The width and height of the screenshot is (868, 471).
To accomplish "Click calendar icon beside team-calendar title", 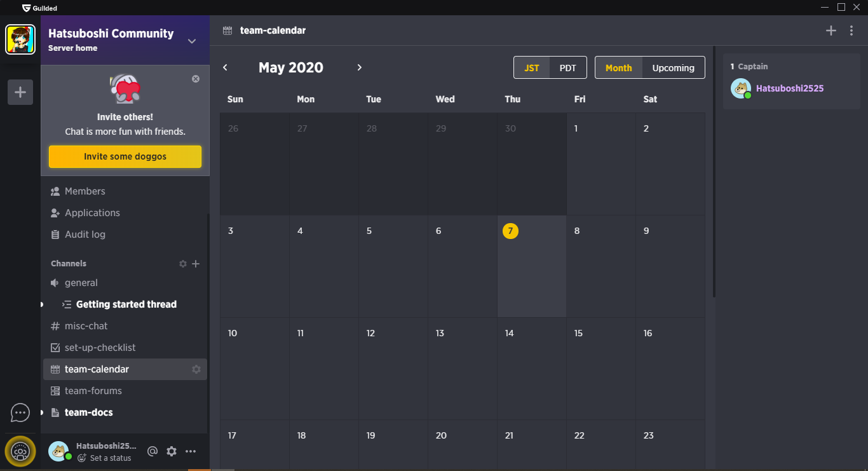I will (x=227, y=31).
